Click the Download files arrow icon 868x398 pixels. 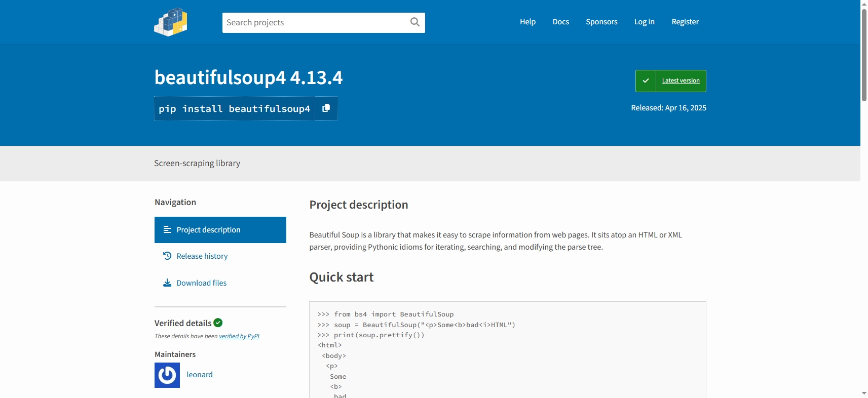(167, 283)
